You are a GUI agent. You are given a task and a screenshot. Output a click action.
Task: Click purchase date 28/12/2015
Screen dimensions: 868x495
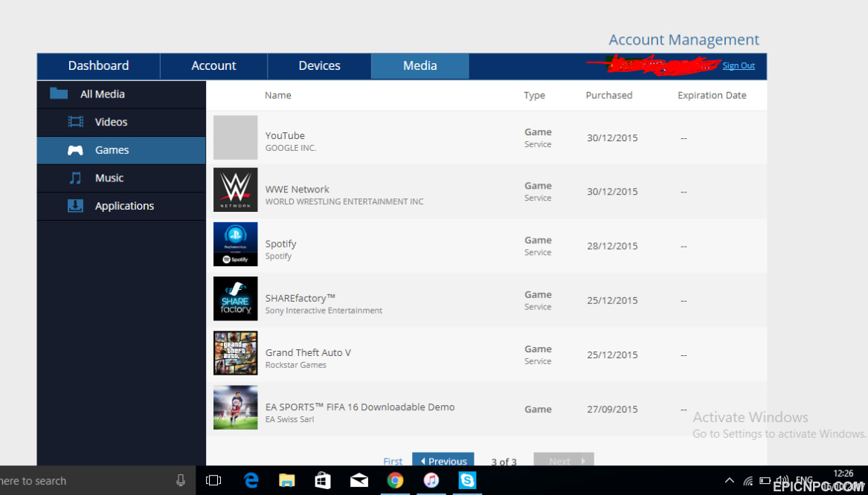point(612,246)
